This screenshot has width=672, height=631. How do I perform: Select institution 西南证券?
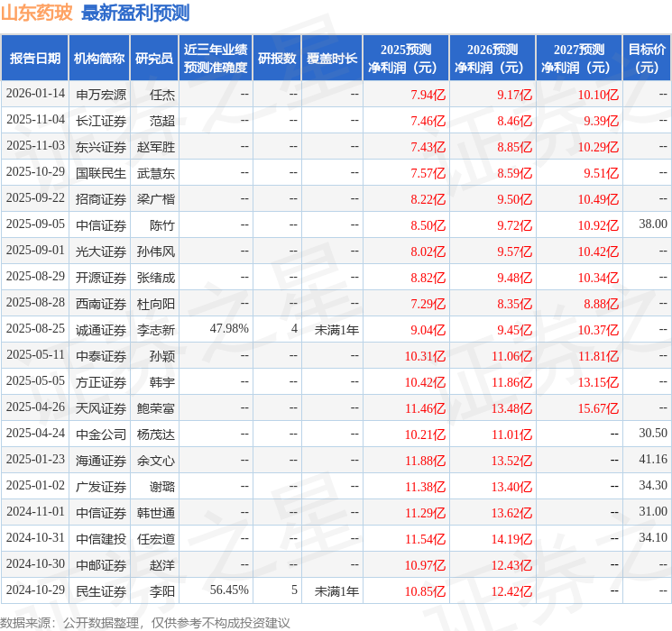[x=101, y=303]
